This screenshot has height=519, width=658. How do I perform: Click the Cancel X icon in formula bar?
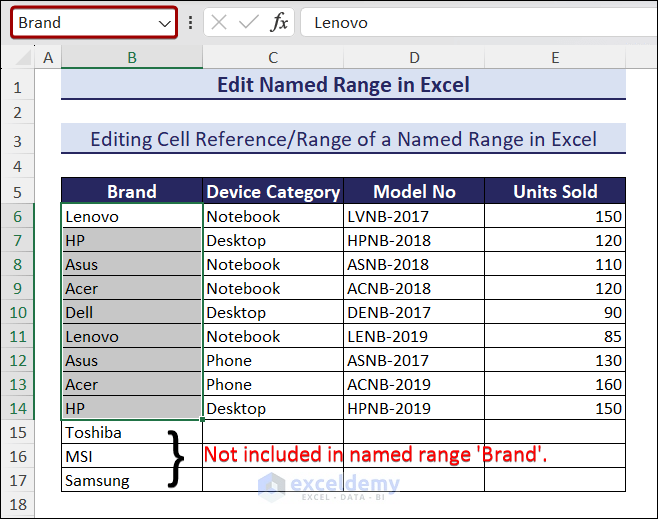220,23
